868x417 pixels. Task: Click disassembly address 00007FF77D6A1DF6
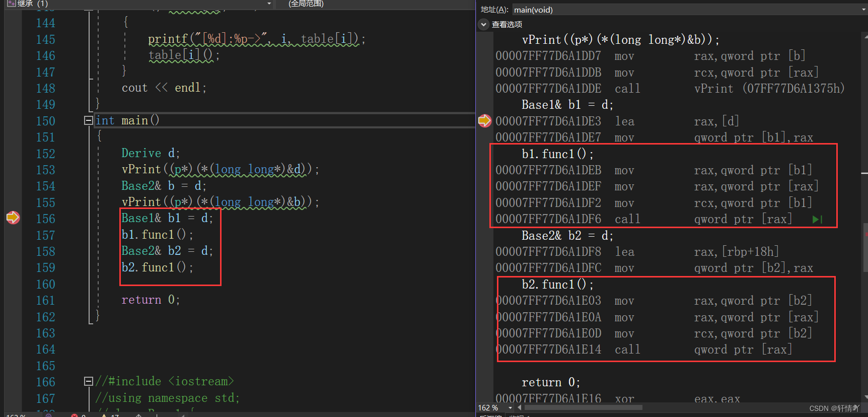coord(548,219)
